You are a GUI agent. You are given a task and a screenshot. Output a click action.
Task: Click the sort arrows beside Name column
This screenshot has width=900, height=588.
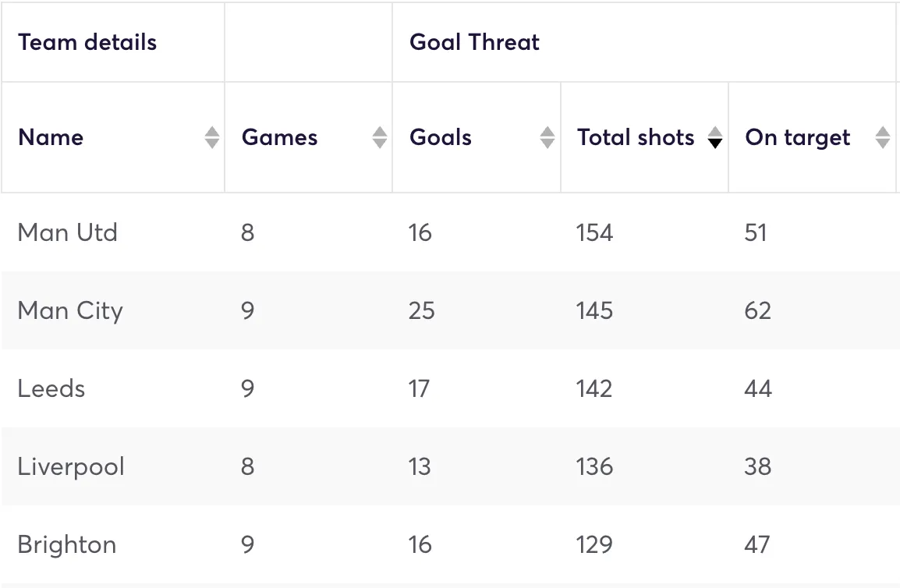(212, 138)
